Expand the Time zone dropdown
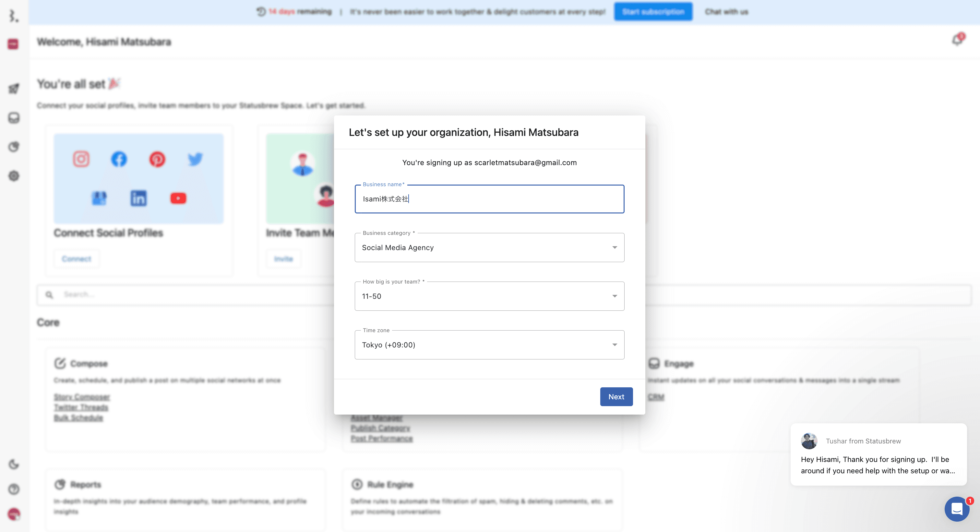980x532 pixels. [489, 345]
